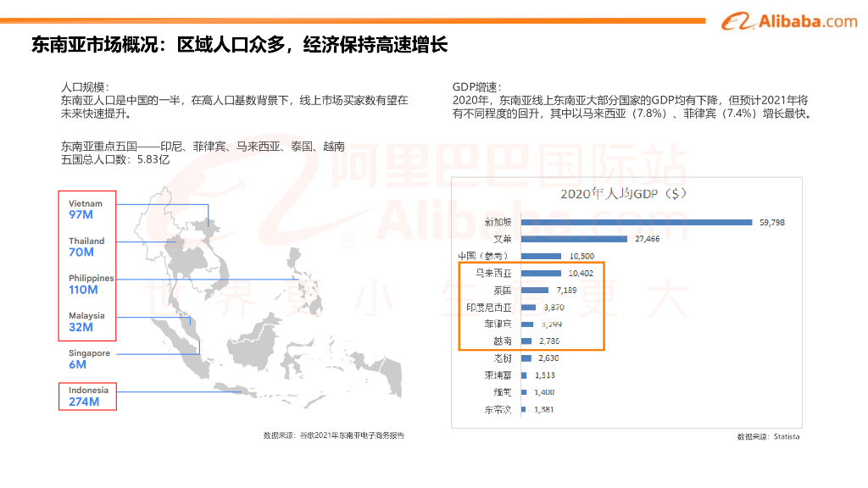868x488 pixels.
Task: Click the '1,400' data label
Action: (544, 392)
